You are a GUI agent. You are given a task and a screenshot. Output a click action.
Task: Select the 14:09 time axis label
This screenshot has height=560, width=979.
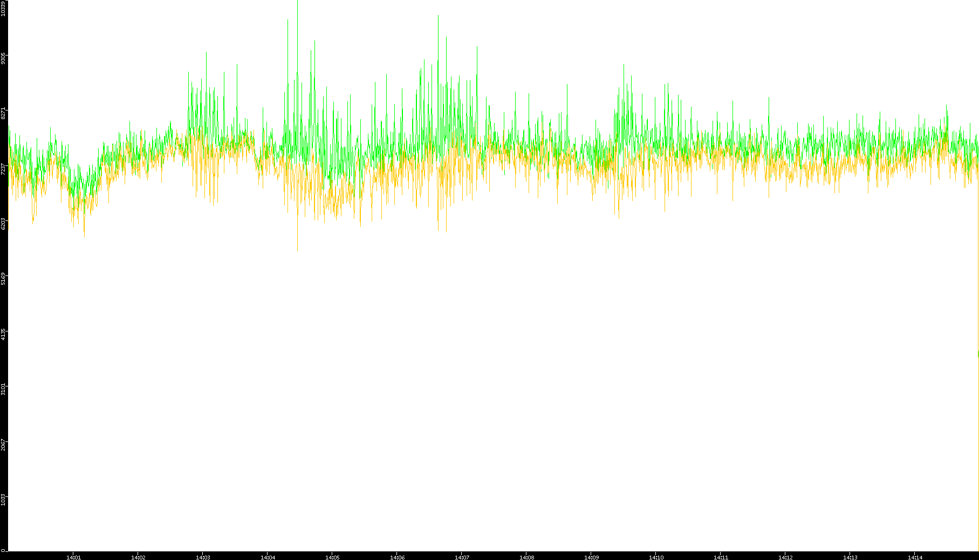tap(591, 557)
